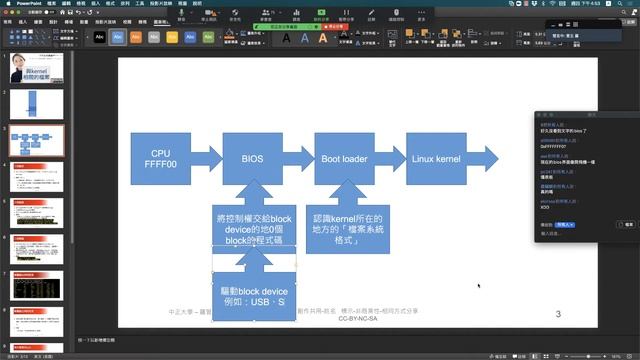Click the Redo icon in title bar

[x=90, y=12]
